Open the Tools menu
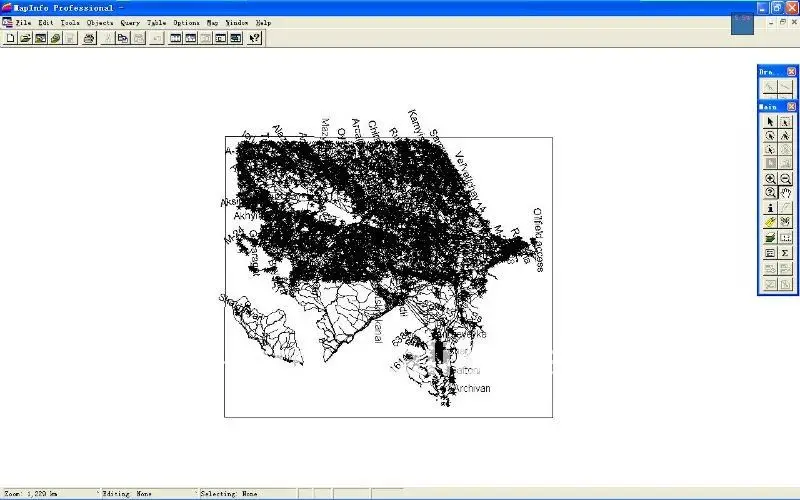Viewport: 800px width, 500px height. point(70,22)
